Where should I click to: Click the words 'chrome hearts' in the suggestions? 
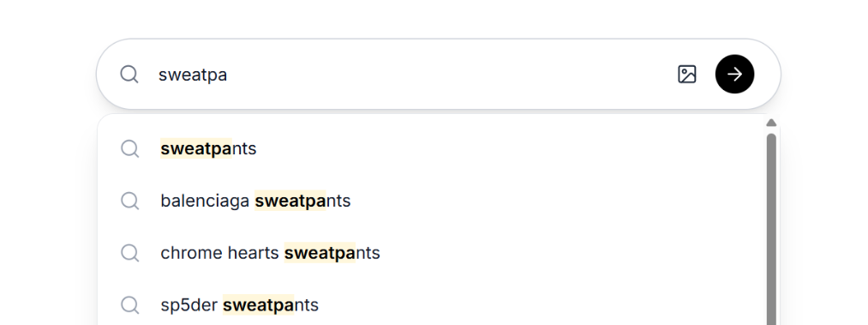[219, 252]
